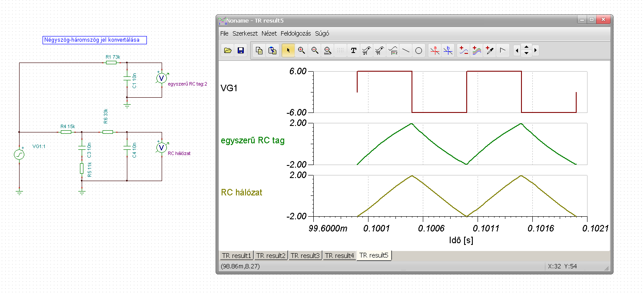Viewport: 644px width, 294px height.
Task: Select the Text (T) tool
Action: click(354, 50)
